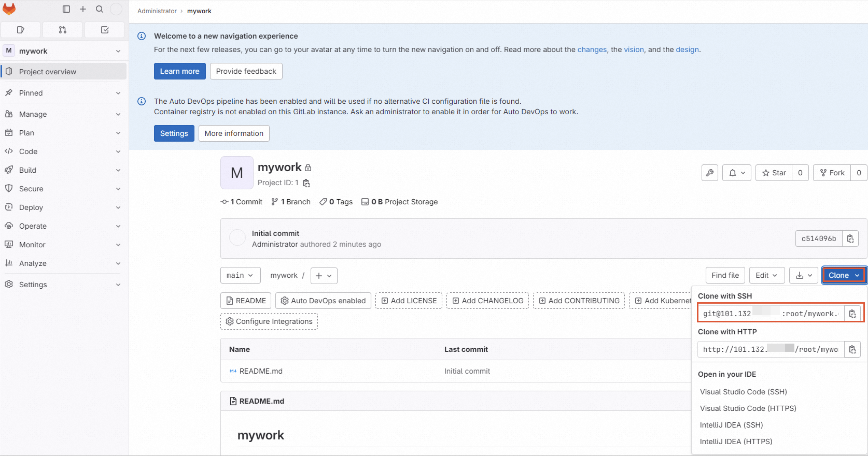View the 1 Branch link
This screenshot has width=868, height=456.
291,202
